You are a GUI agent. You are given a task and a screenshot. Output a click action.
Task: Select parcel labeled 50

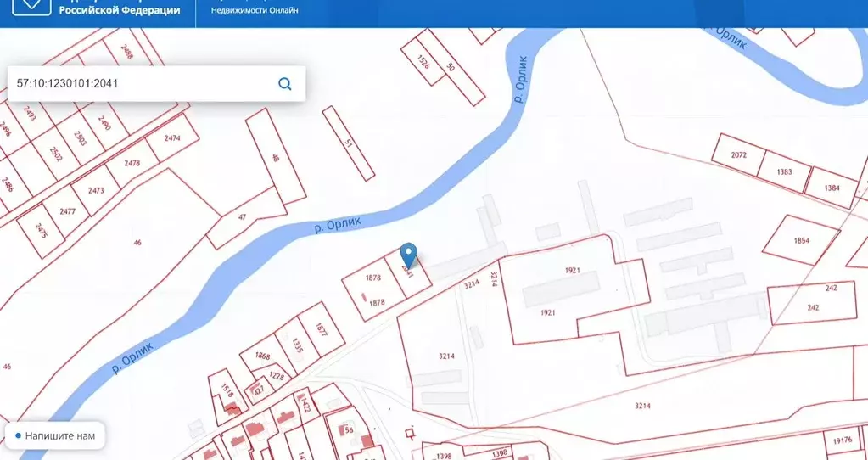click(450, 68)
